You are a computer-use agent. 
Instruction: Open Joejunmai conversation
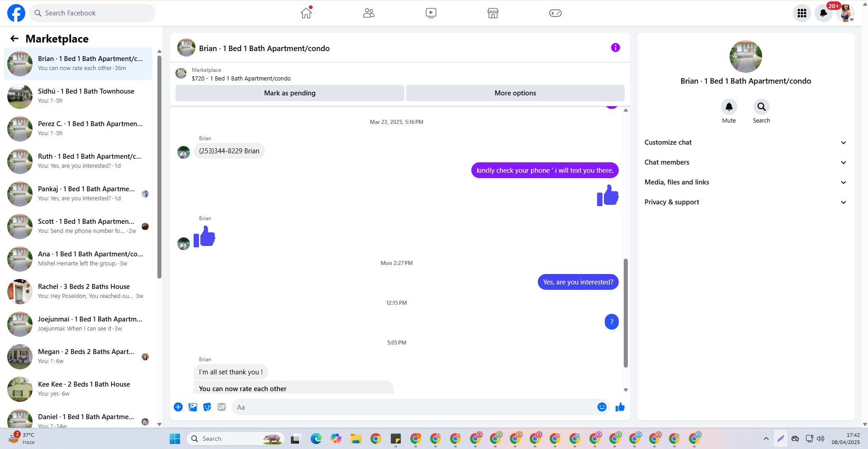78,324
